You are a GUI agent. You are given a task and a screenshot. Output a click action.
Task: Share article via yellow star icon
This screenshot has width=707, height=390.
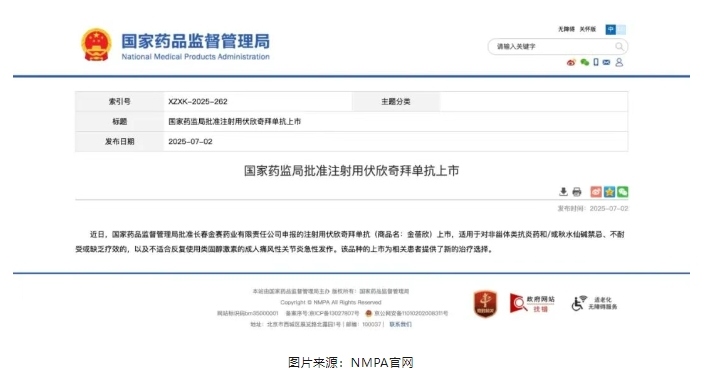tap(609, 192)
